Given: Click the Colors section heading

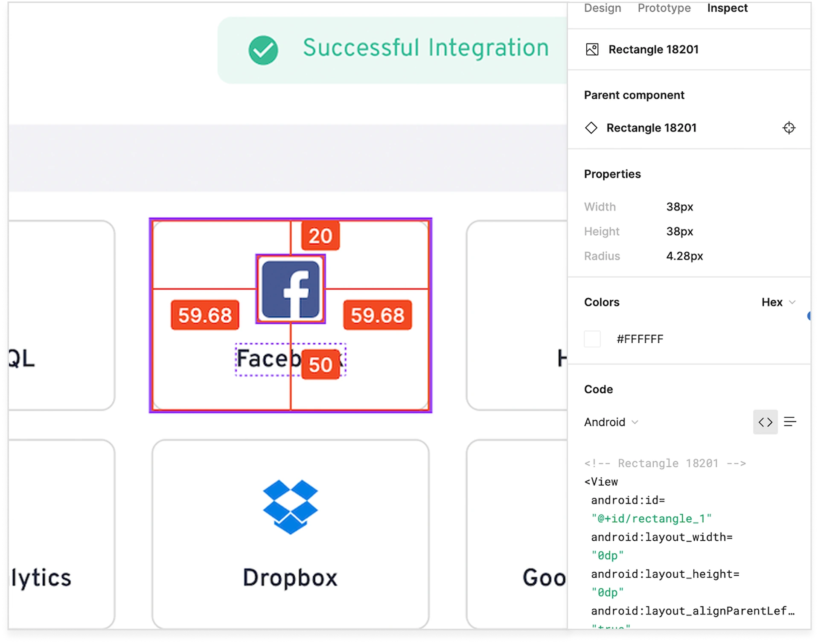Looking at the screenshot, I should click(x=601, y=302).
